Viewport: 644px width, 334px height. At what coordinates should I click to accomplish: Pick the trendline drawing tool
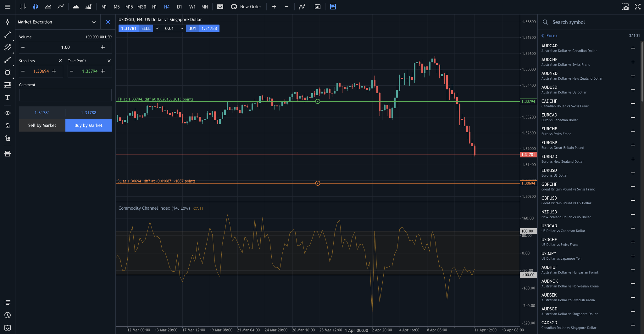[8, 35]
